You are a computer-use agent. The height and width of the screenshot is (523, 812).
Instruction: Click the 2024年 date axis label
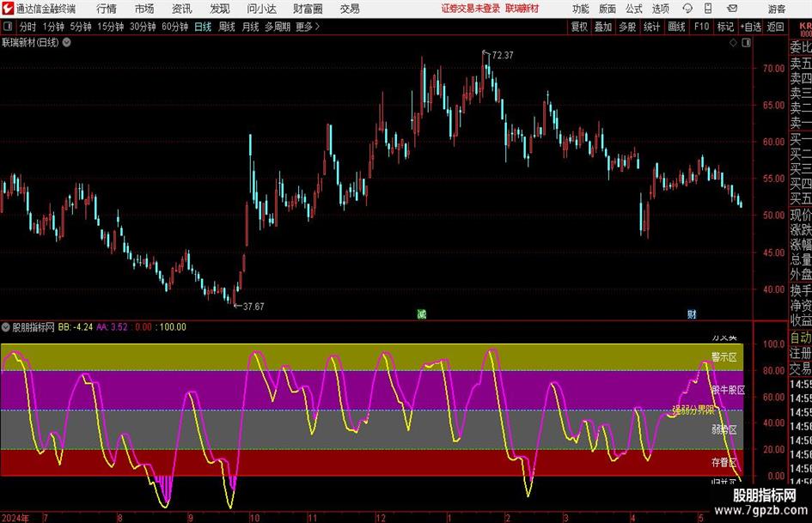[15, 518]
